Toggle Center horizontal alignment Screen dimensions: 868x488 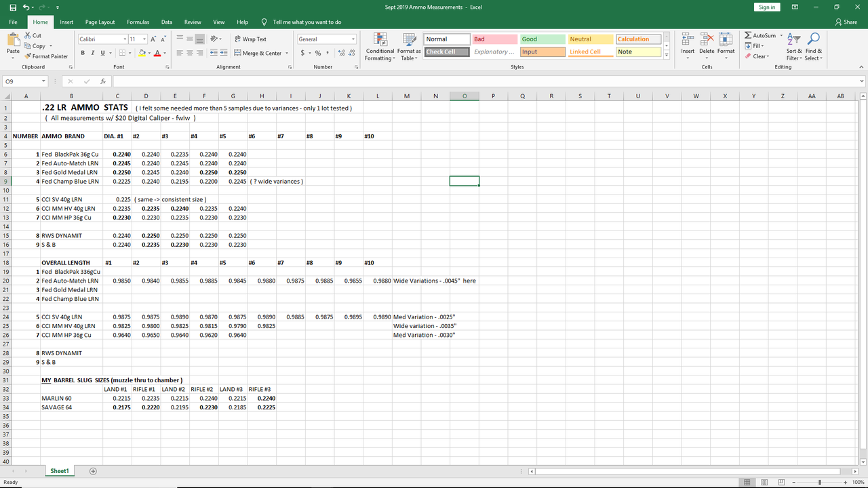[191, 53]
